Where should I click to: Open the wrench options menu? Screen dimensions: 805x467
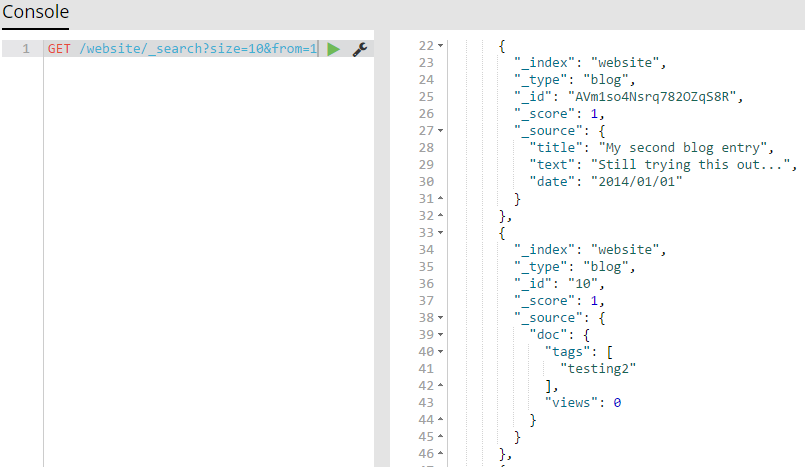click(359, 49)
